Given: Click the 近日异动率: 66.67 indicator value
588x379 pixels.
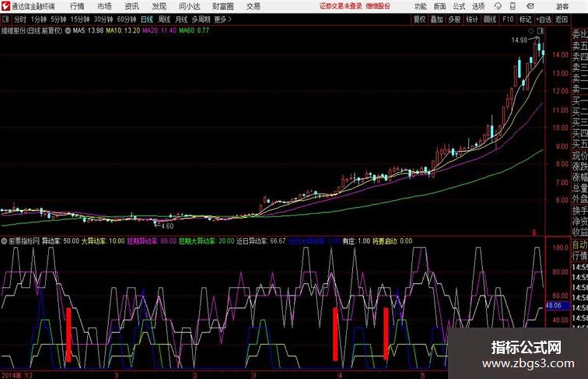Looking at the screenshot, I should [x=261, y=241].
